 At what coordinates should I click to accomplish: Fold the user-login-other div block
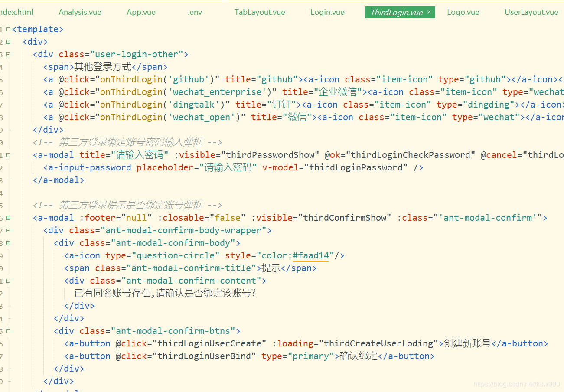(x=8, y=55)
